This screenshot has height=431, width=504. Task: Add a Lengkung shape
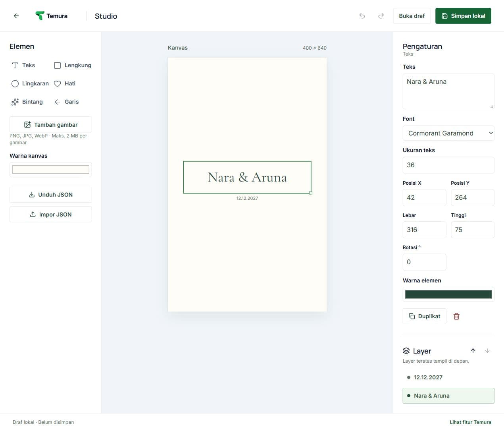pos(73,65)
